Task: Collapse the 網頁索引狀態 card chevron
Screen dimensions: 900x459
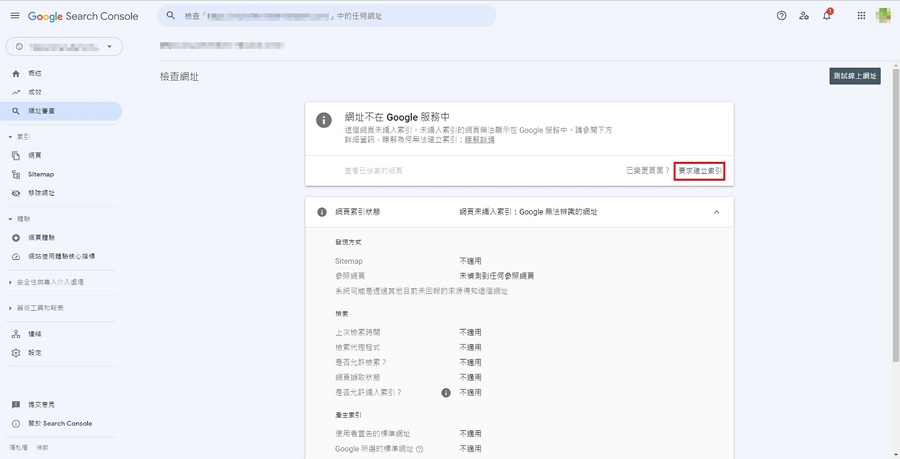Action: tap(716, 212)
